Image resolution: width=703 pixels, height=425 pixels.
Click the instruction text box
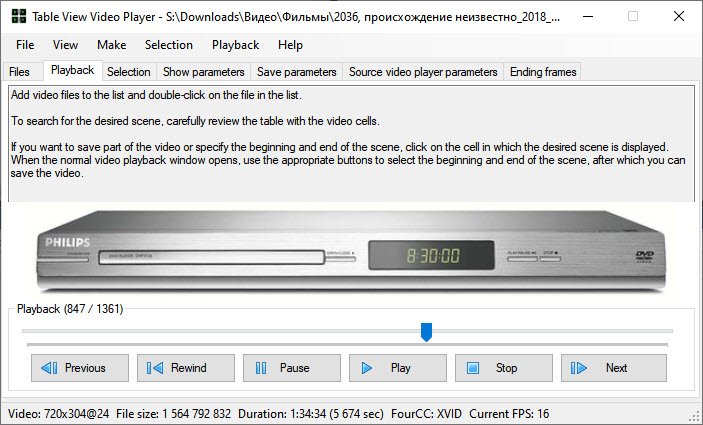[x=352, y=143]
